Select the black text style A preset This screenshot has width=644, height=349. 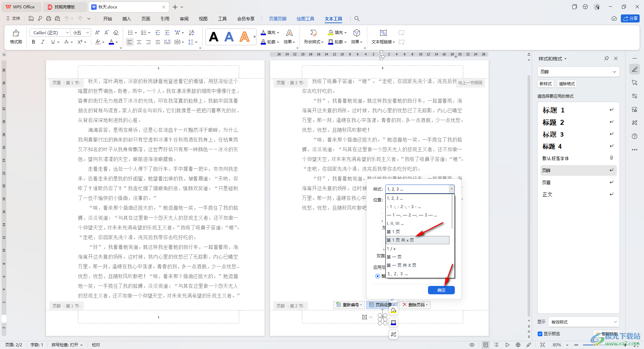(x=214, y=37)
